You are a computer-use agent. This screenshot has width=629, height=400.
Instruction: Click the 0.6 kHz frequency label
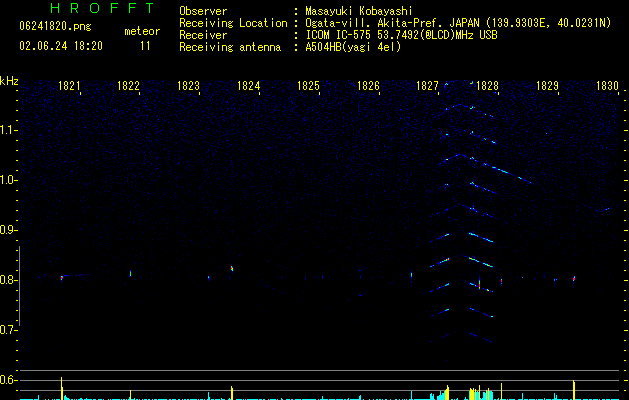click(8, 380)
